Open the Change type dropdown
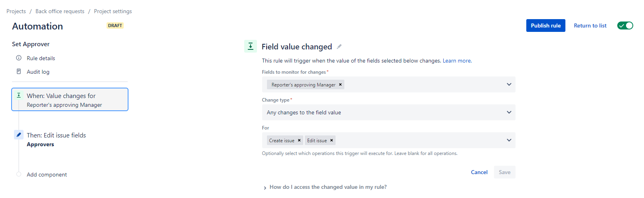The height and width of the screenshot is (198, 644). tap(509, 112)
